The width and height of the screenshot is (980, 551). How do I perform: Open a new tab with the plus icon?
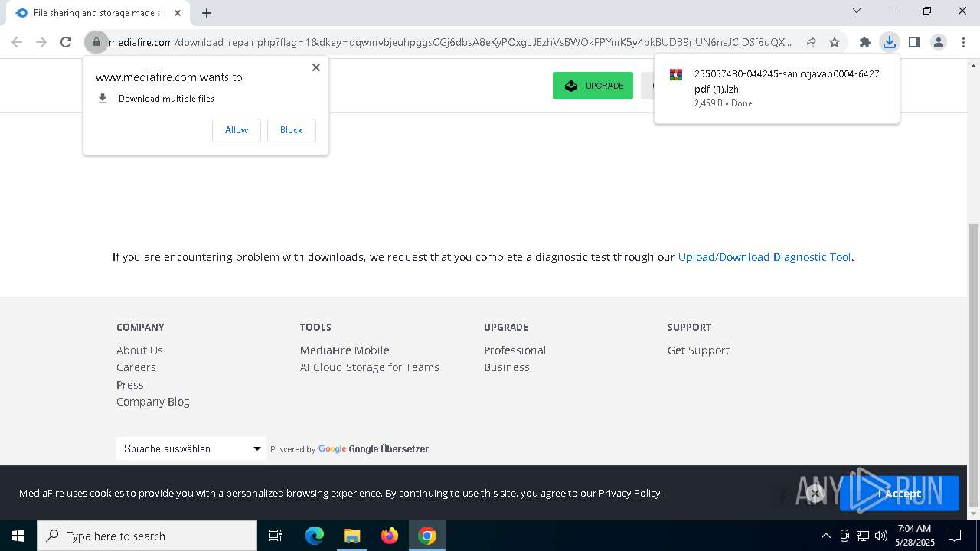pyautogui.click(x=207, y=13)
